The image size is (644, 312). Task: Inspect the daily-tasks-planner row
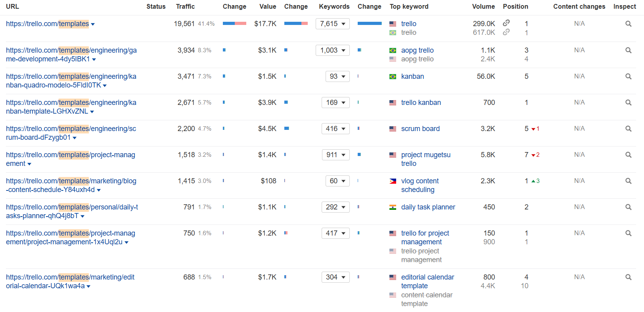point(628,207)
